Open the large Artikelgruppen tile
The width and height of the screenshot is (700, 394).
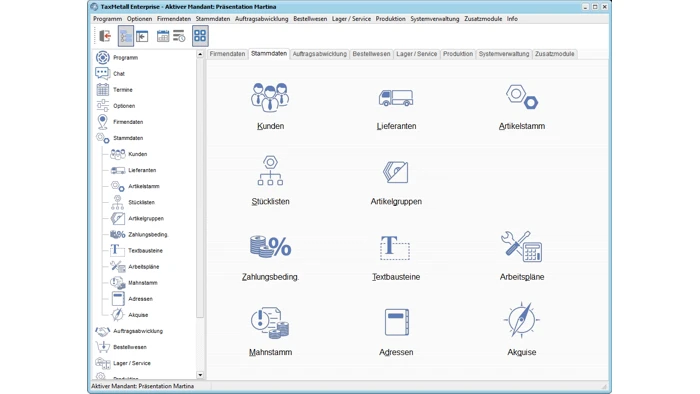396,182
